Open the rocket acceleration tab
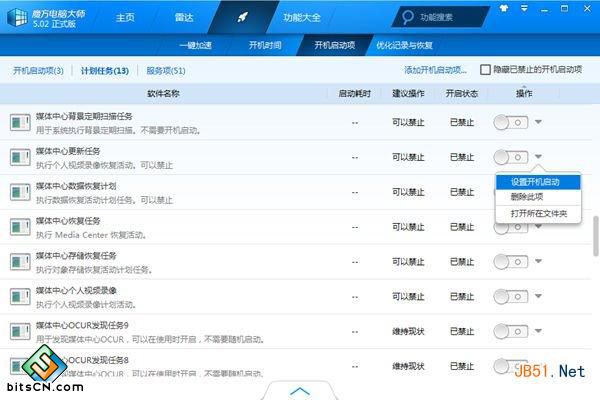The image size is (600, 400). (243, 17)
